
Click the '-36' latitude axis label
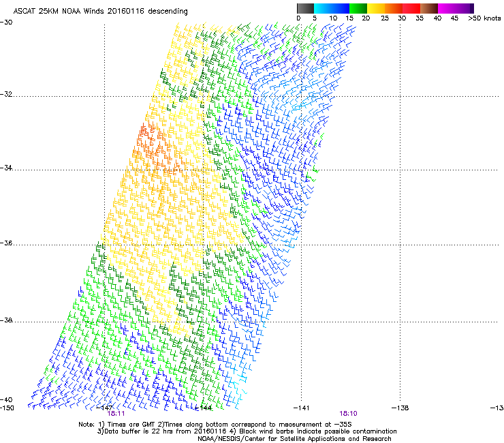(x=6, y=243)
